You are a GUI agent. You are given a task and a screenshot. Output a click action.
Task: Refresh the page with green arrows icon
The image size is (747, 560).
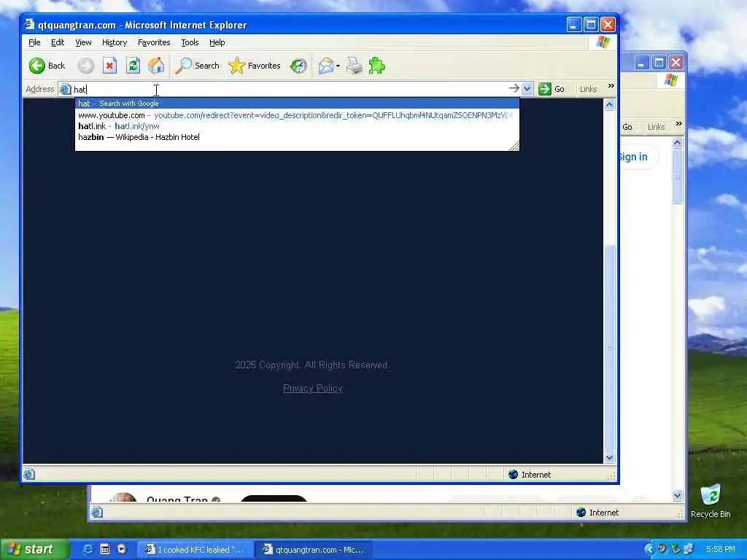133,66
